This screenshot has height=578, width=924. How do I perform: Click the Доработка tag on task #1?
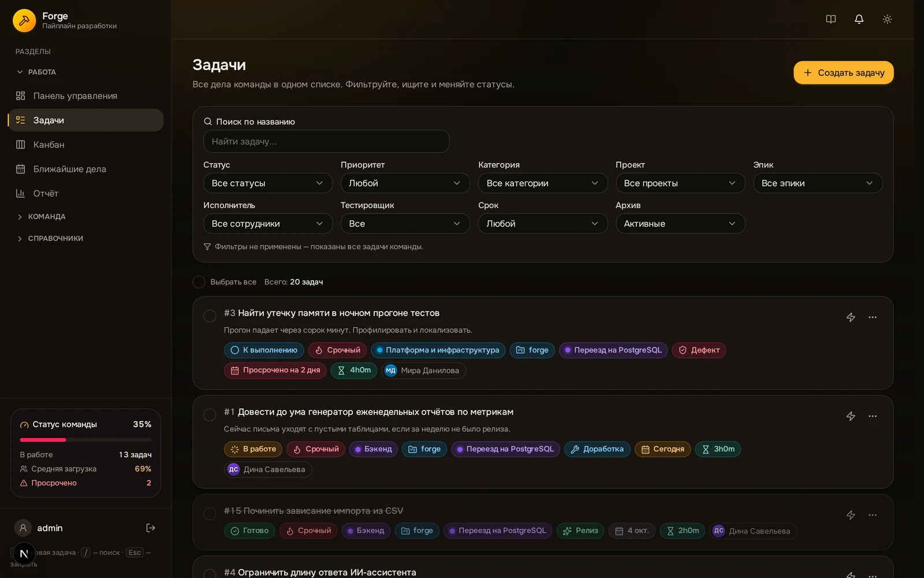(x=597, y=449)
